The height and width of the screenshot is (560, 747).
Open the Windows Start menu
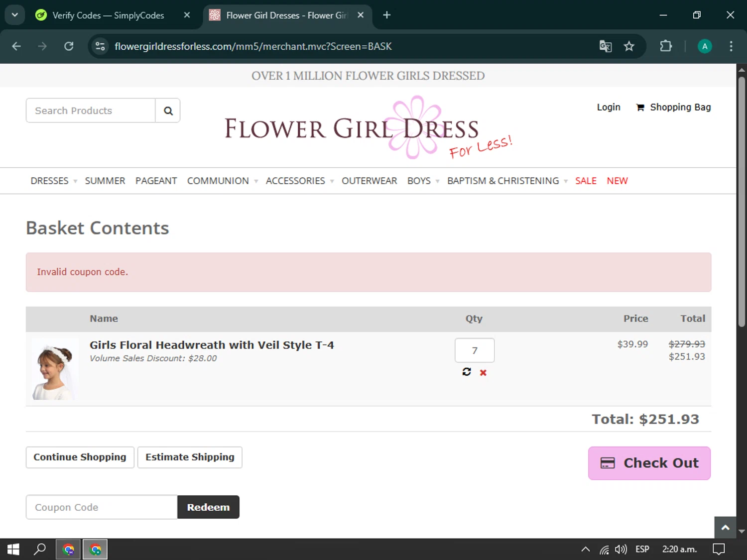click(13, 549)
